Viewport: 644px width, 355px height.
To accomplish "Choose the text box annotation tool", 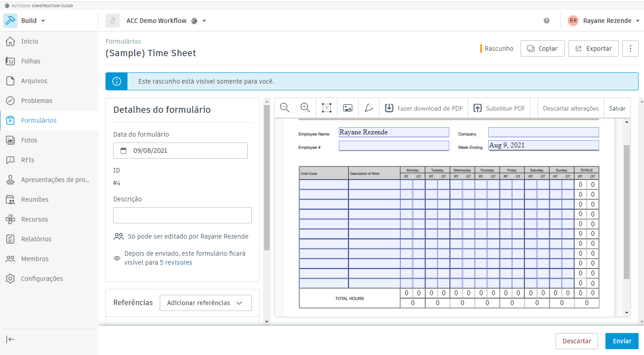I will (326, 108).
